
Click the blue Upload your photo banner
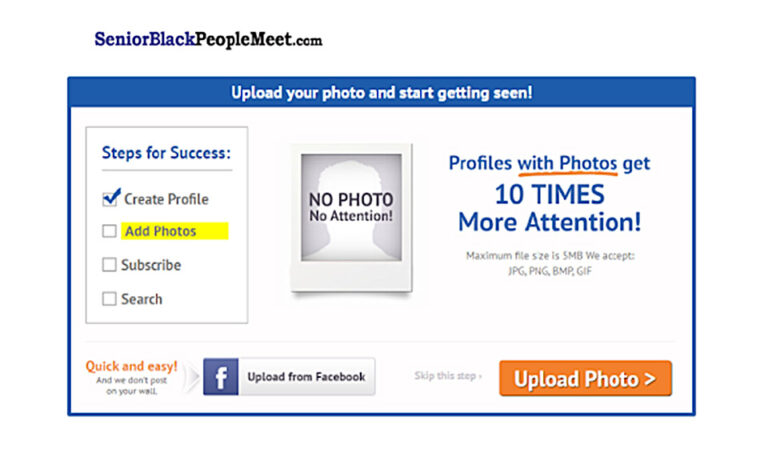click(x=382, y=93)
